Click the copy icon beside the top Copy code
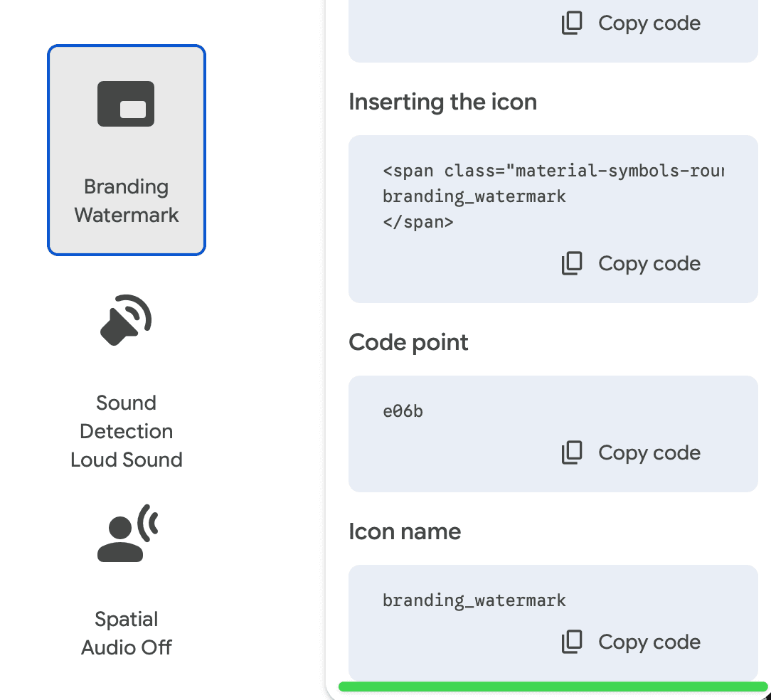 point(570,23)
